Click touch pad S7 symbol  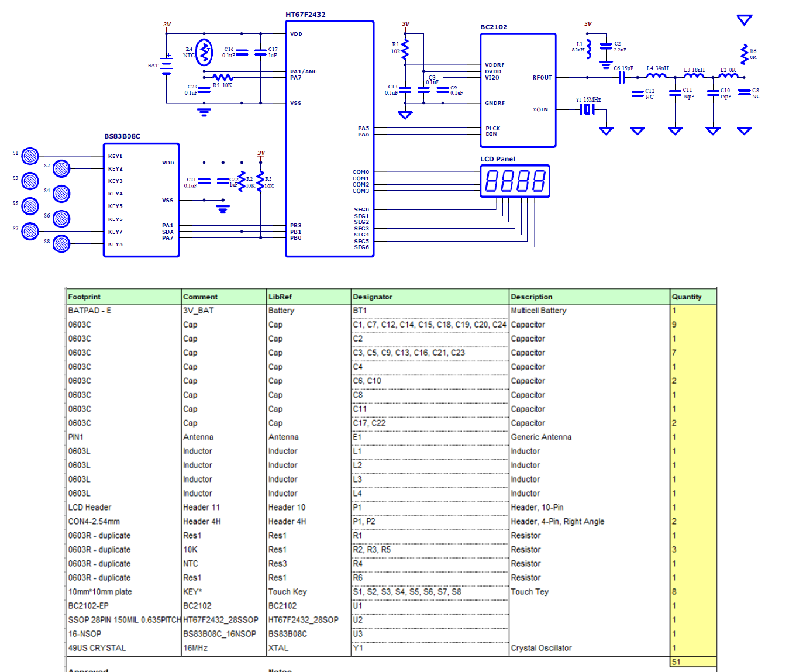pyautogui.click(x=30, y=232)
